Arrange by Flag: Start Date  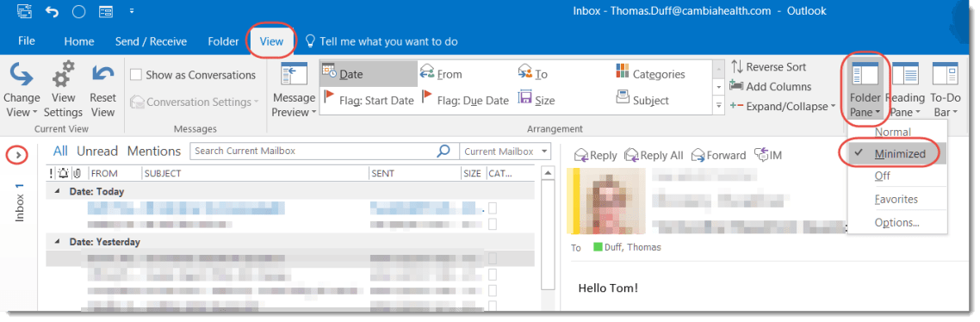[368, 100]
